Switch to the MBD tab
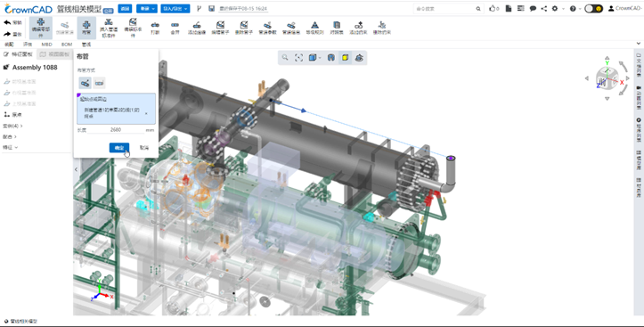 tap(46, 45)
